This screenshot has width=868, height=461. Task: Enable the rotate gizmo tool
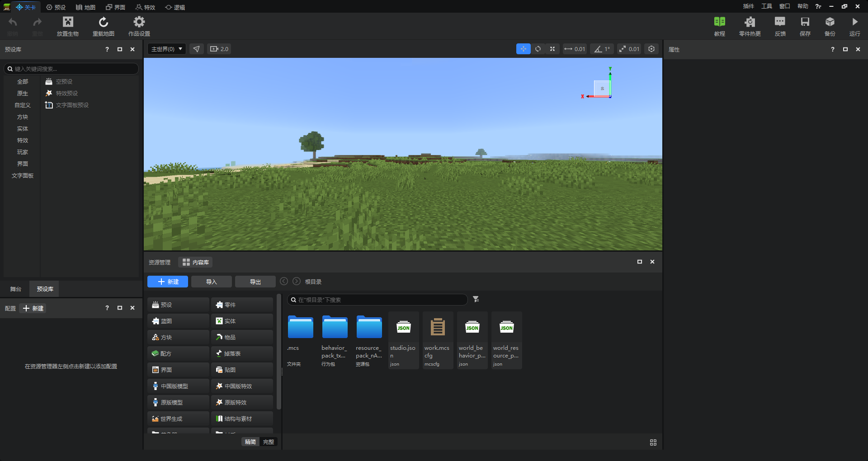click(538, 49)
